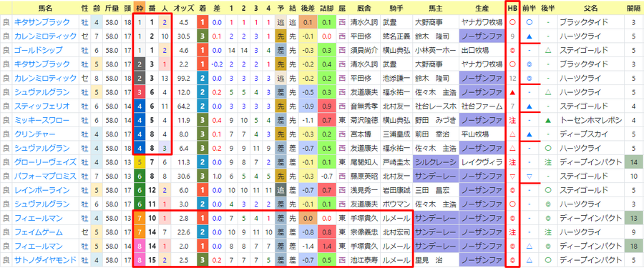Click the 生産 column header
Viewport: 644px width, 268px height.
click(x=481, y=8)
